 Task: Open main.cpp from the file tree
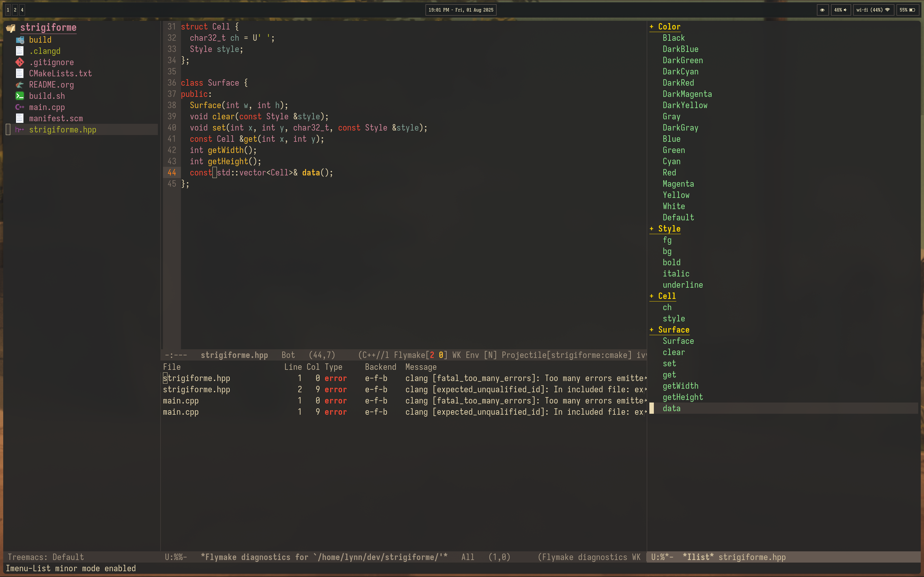click(47, 107)
